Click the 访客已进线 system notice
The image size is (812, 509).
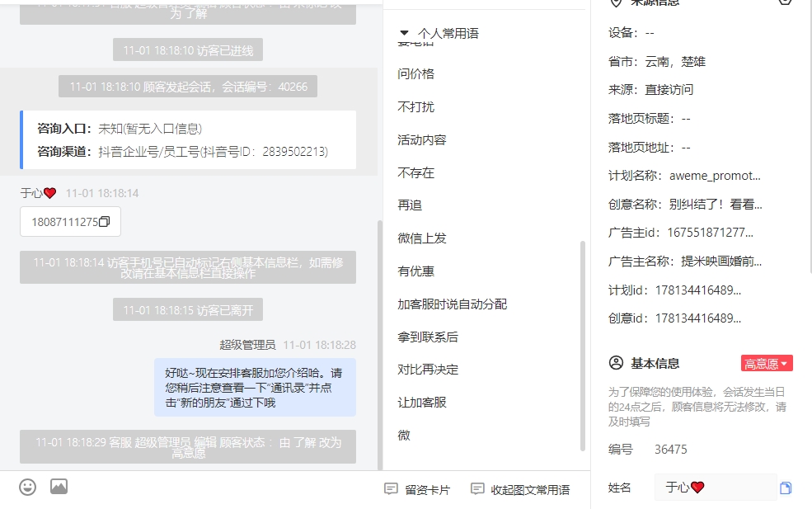(188, 49)
